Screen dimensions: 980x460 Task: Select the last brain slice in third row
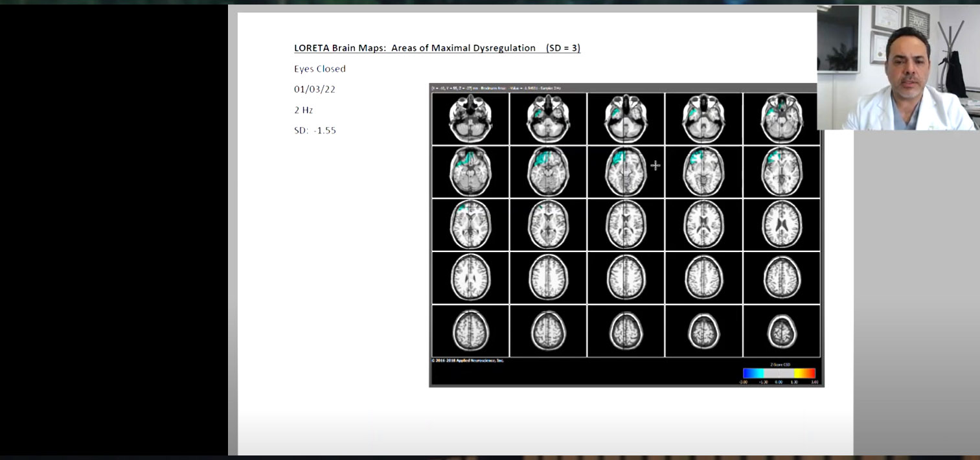coord(781,224)
